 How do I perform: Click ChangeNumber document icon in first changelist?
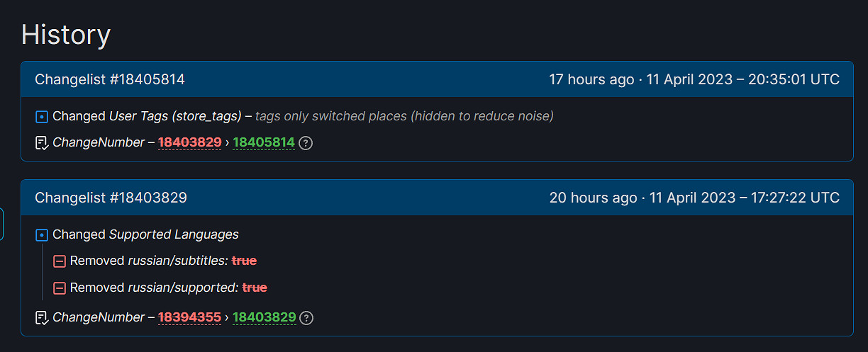point(42,143)
